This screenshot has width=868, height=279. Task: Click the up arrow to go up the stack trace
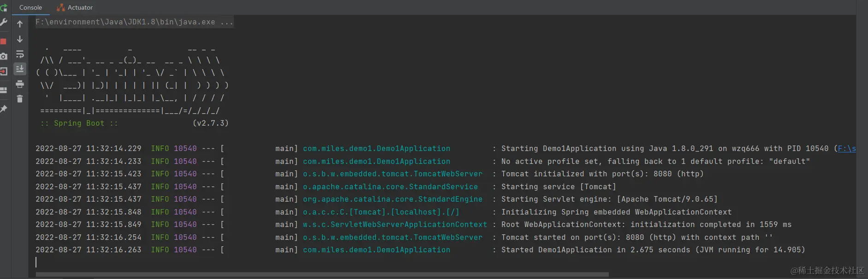(20, 24)
